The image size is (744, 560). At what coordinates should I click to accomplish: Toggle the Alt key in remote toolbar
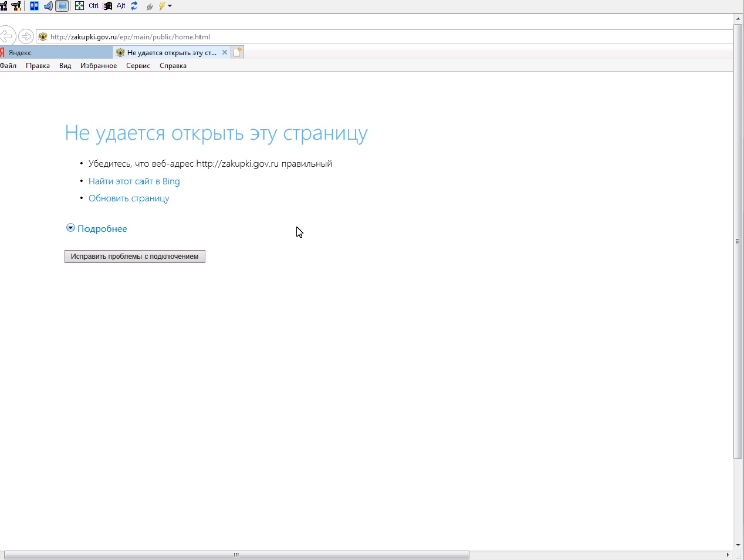pos(121,6)
